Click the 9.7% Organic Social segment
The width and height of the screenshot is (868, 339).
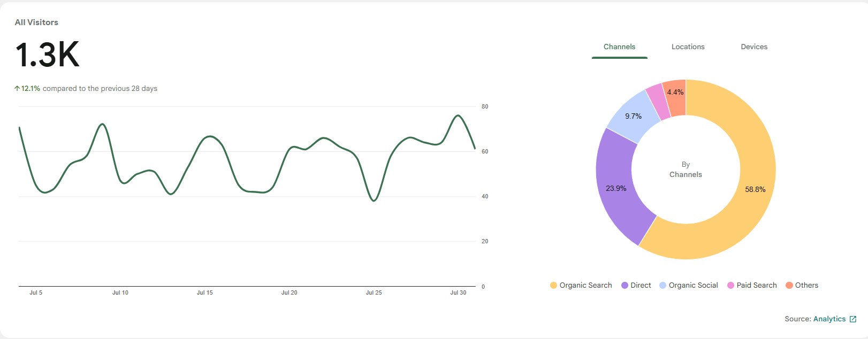click(x=633, y=117)
